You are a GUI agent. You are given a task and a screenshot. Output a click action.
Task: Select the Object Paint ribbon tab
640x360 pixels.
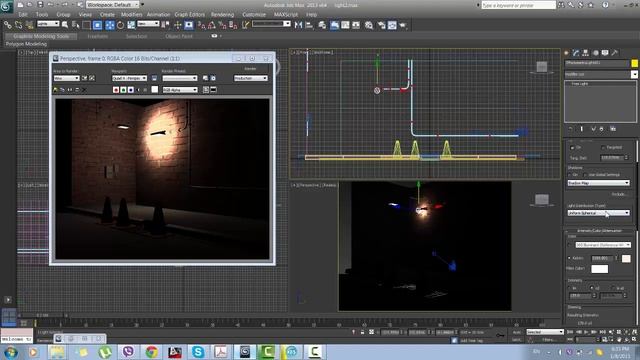click(x=179, y=36)
